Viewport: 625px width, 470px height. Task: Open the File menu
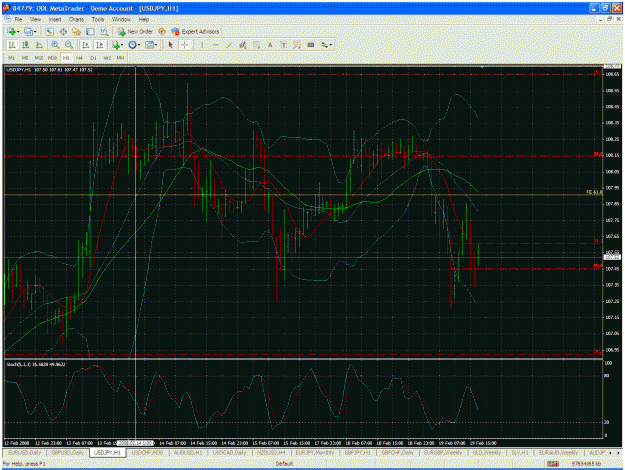(18, 19)
